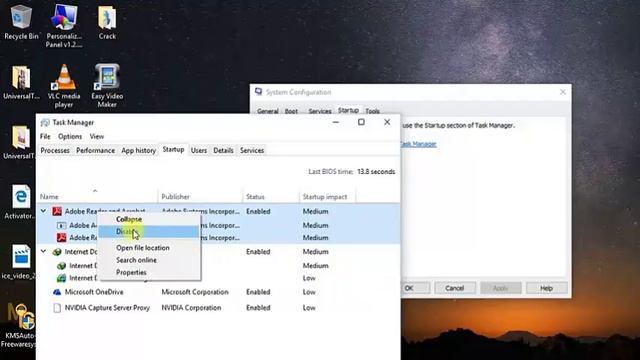Click NVIDIA Corporation publisher cell
Screen dimensions: 640x360
coord(191,308)
